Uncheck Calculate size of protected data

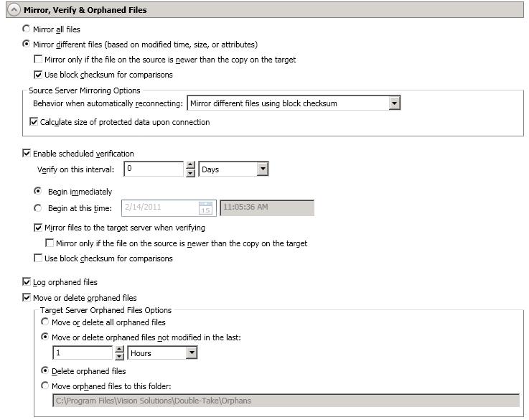(x=34, y=122)
